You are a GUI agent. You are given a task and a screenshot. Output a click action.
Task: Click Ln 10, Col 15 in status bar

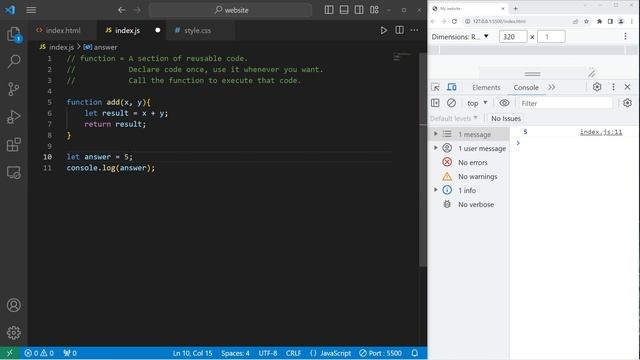coord(192,353)
